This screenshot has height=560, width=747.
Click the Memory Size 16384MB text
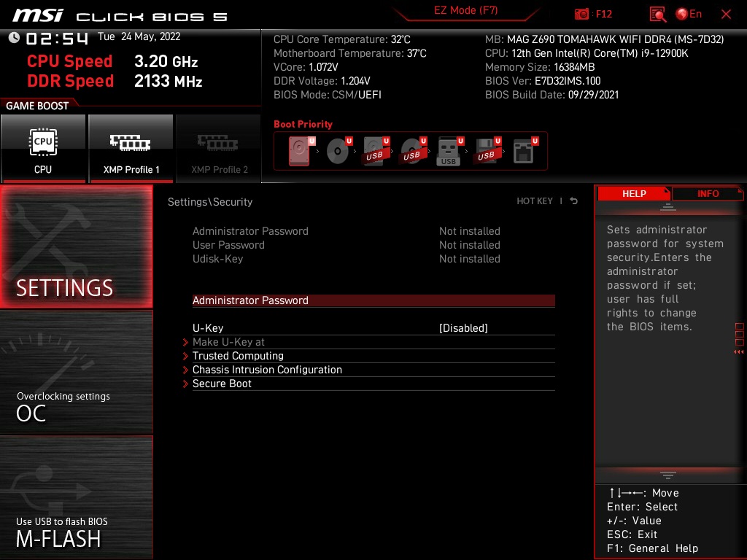point(540,67)
